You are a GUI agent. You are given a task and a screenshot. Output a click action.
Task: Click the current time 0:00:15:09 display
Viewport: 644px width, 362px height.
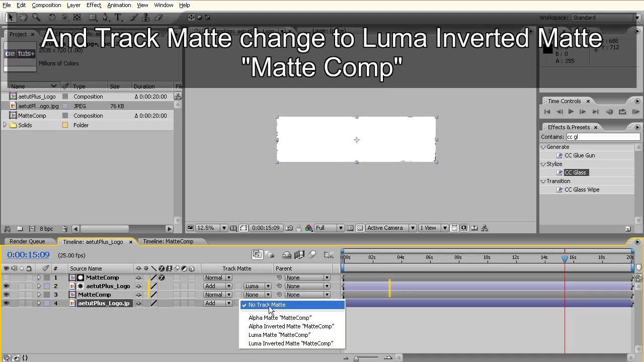pos(28,255)
